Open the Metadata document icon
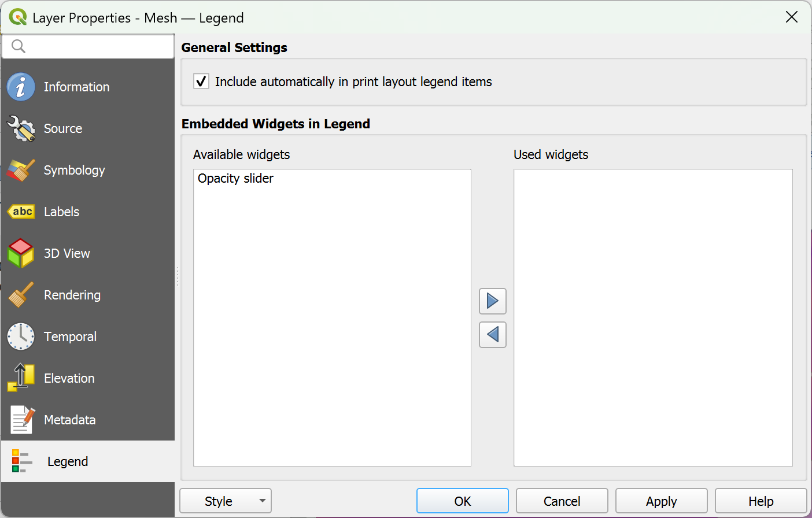 [21, 420]
